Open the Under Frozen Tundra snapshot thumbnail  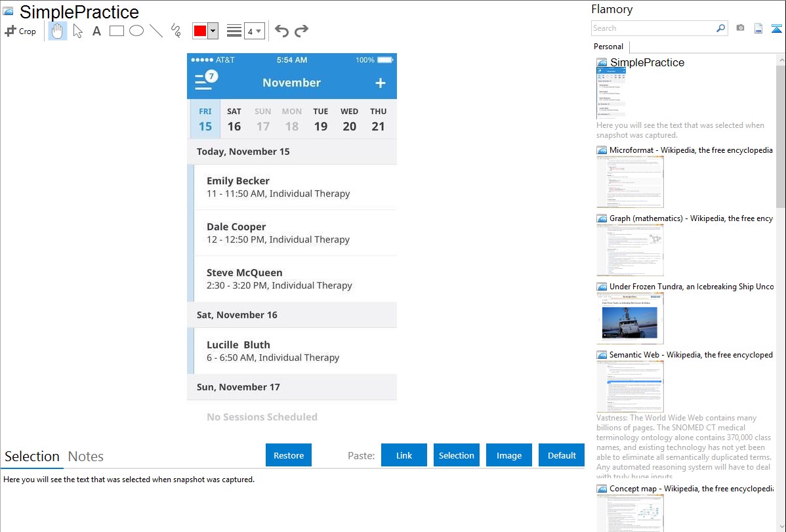(x=630, y=318)
